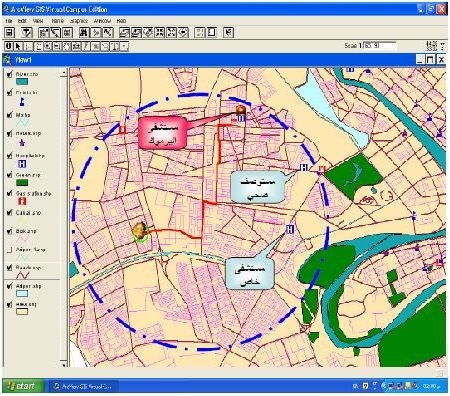Uncheck the River.shp theme checkbox

pyautogui.click(x=9, y=74)
